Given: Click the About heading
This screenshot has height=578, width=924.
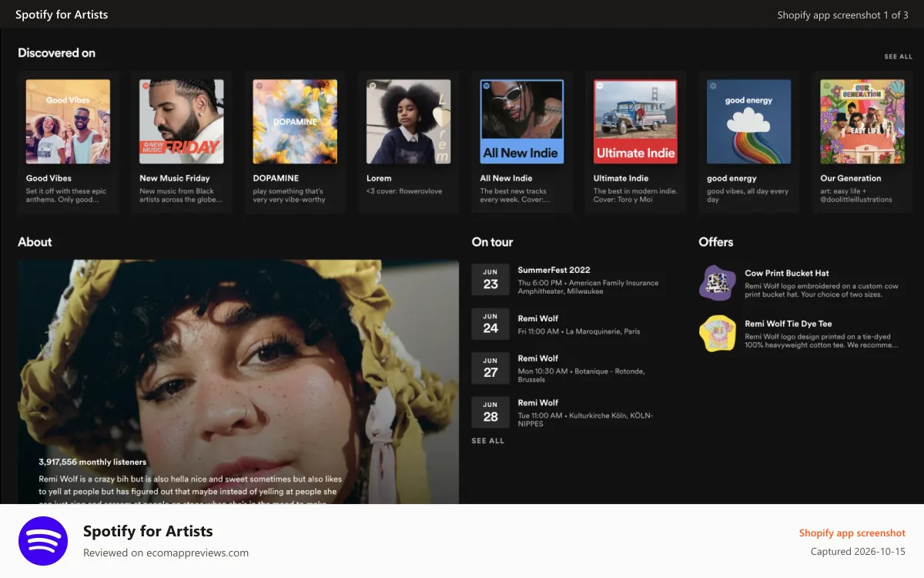Looking at the screenshot, I should pyautogui.click(x=35, y=242).
